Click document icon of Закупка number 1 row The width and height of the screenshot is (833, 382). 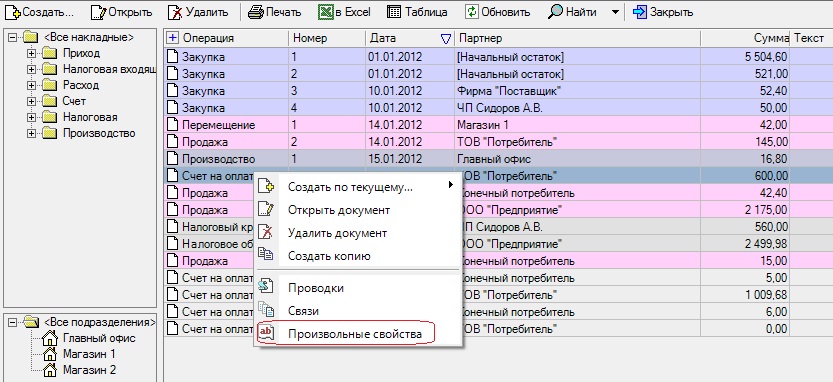pos(172,57)
